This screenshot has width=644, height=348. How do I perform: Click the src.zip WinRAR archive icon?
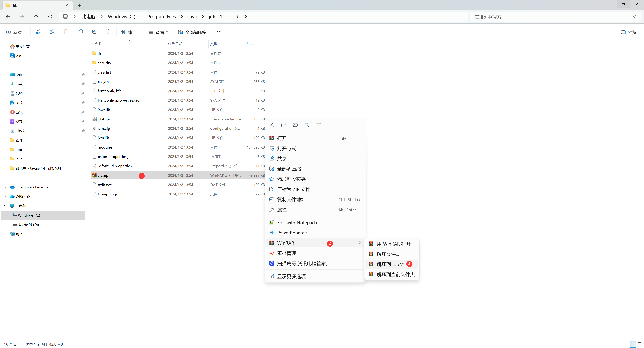click(x=94, y=175)
